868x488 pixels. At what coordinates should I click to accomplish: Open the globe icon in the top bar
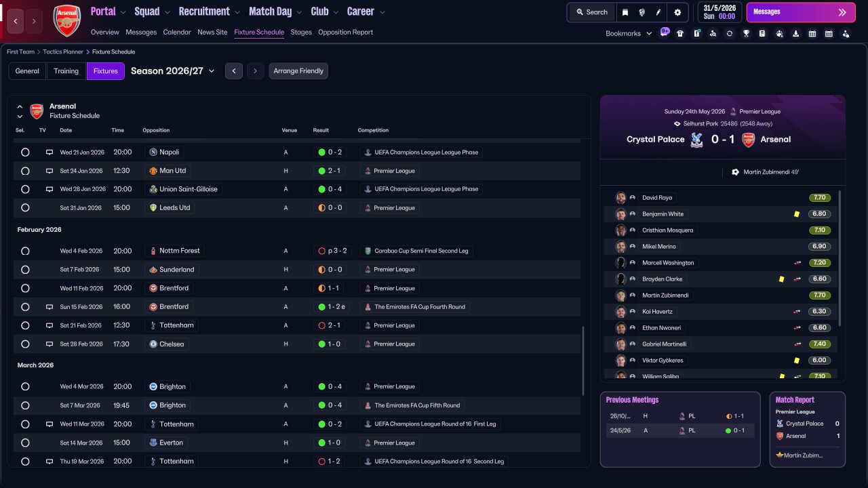tap(642, 12)
